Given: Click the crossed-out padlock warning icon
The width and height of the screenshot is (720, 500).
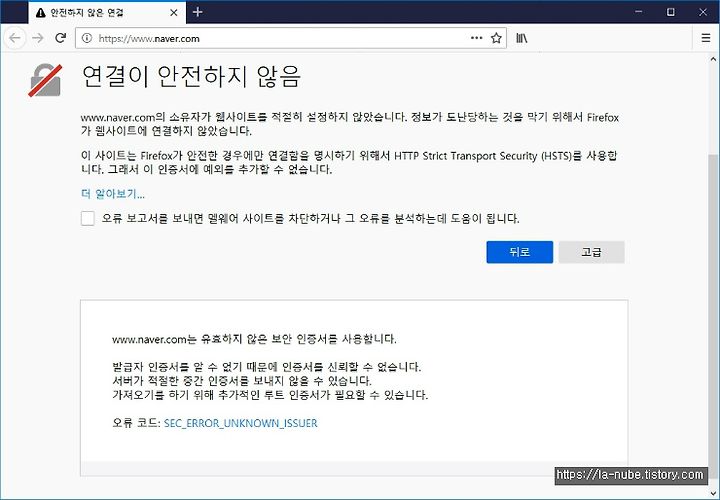Looking at the screenshot, I should pyautogui.click(x=45, y=80).
